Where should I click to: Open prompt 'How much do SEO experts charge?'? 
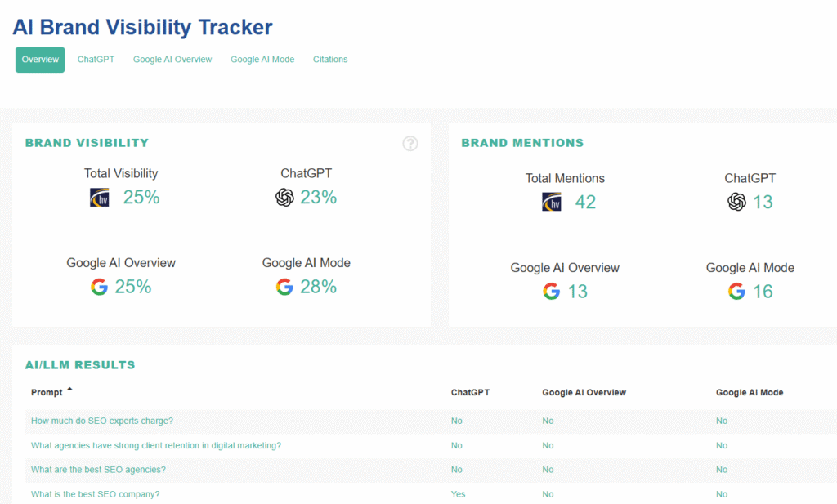(102, 421)
